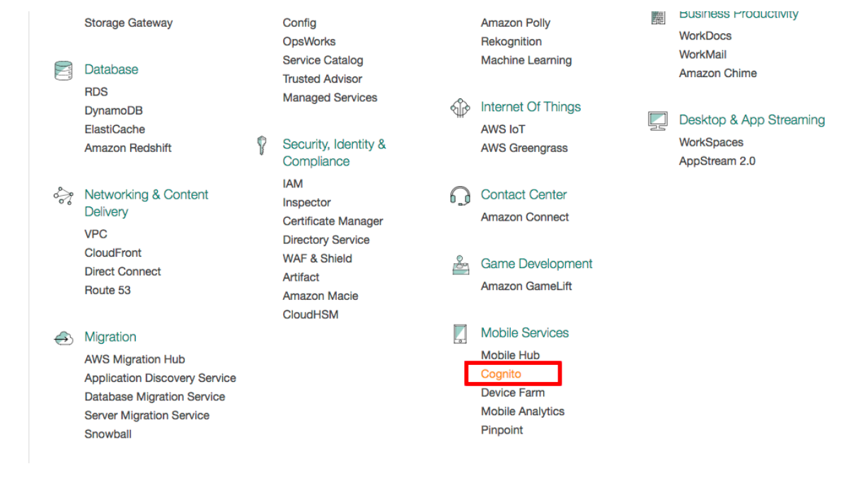Launch the WorkSpaces service
868x488 pixels.
[x=711, y=142]
